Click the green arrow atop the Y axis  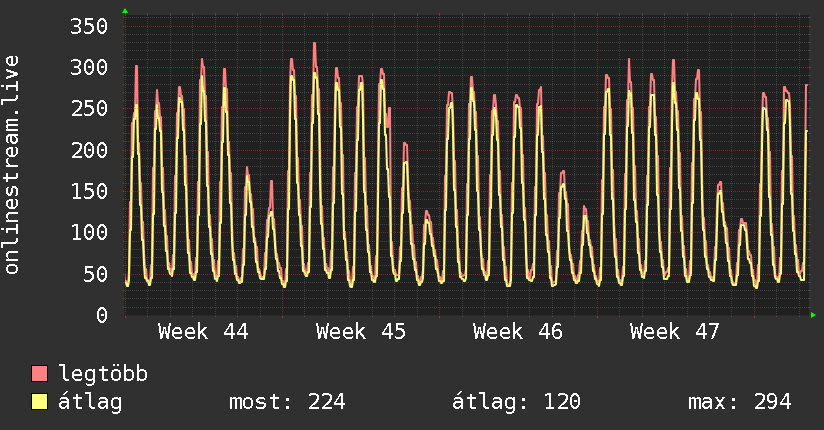click(x=125, y=11)
